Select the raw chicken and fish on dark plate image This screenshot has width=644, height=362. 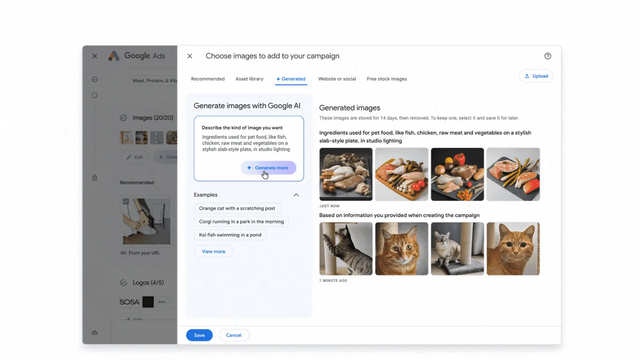pyautogui.click(x=346, y=174)
